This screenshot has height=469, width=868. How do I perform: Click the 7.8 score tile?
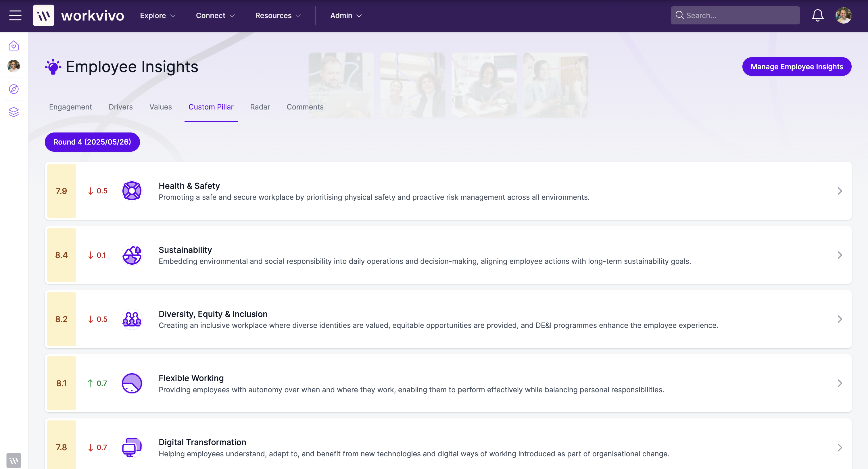click(61, 445)
